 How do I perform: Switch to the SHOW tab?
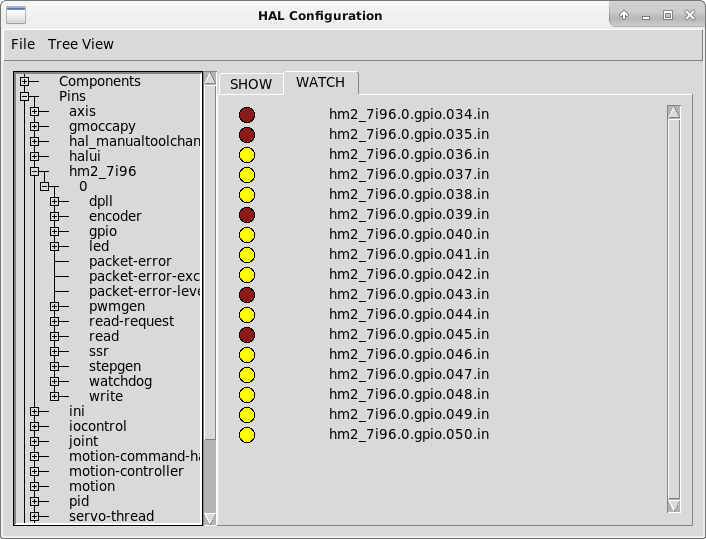(x=251, y=84)
